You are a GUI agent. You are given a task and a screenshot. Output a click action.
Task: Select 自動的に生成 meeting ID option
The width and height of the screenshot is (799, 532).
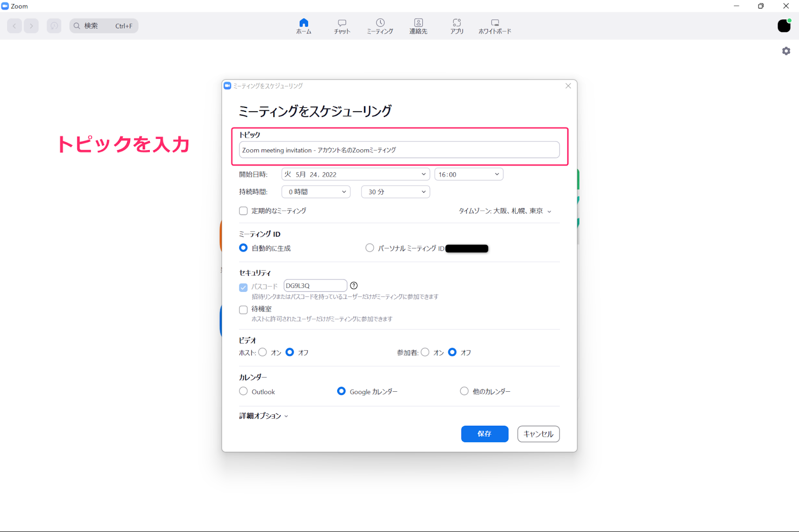tap(243, 248)
